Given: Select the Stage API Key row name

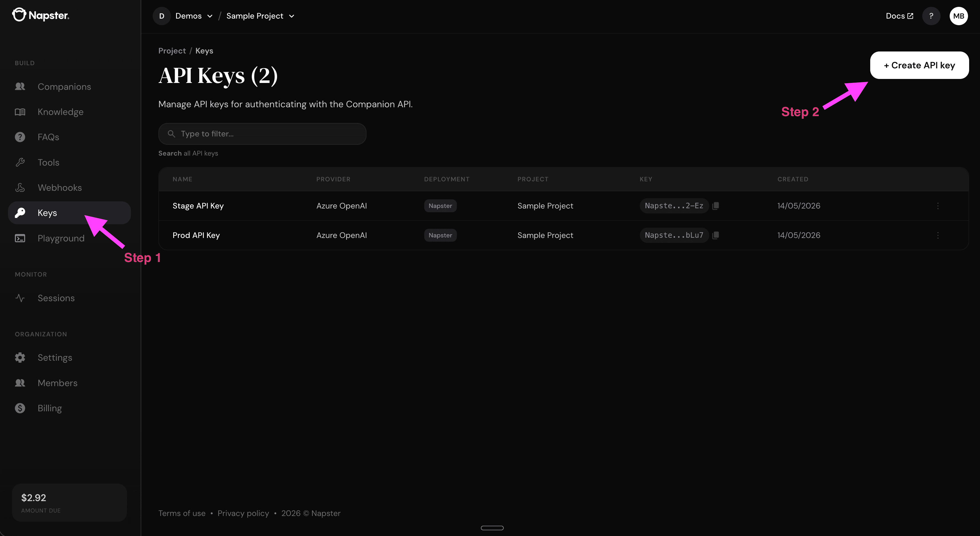Looking at the screenshot, I should pos(198,206).
